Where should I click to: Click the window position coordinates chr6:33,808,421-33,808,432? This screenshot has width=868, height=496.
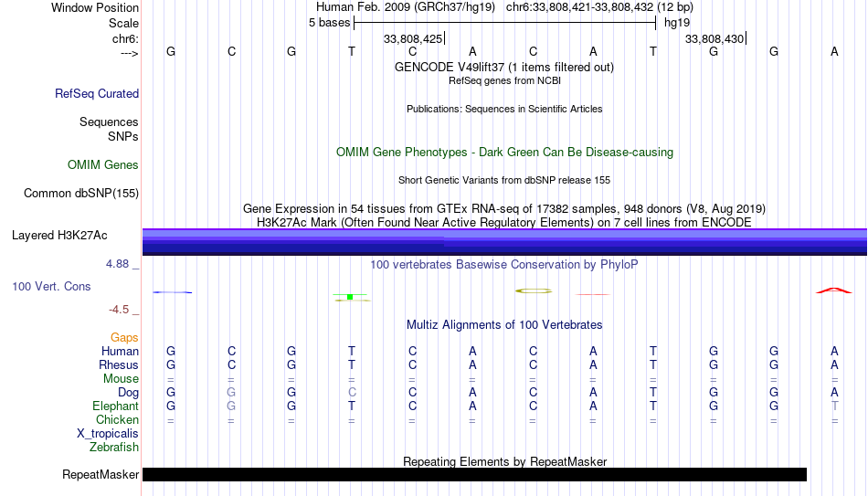coord(579,7)
